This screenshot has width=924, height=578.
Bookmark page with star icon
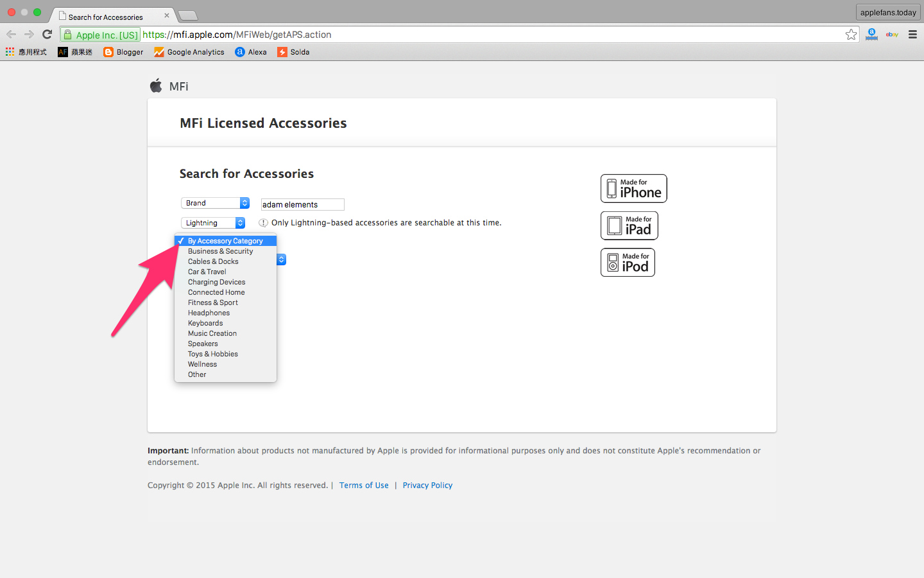(851, 35)
